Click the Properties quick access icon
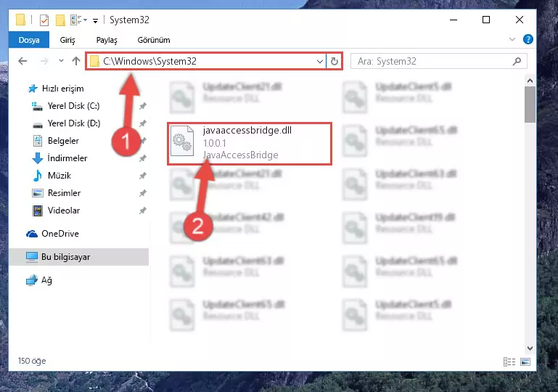The image size is (558, 392). [44, 20]
